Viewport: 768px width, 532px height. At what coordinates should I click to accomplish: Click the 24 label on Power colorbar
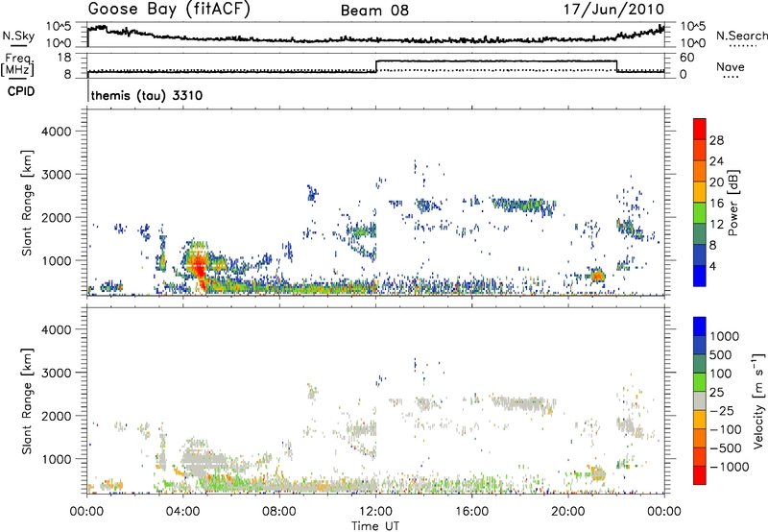[716, 161]
